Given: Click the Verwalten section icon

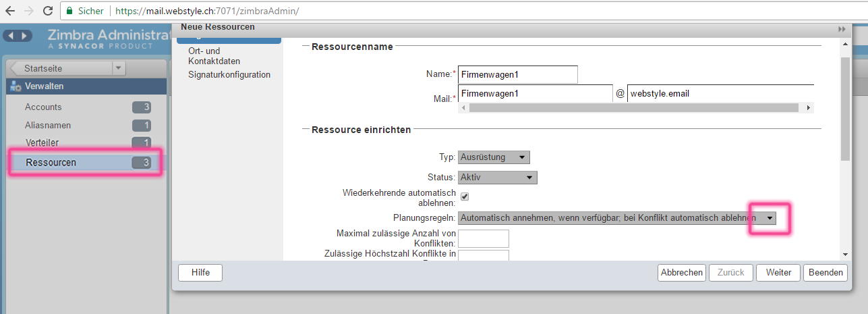Looking at the screenshot, I should pos(16,86).
